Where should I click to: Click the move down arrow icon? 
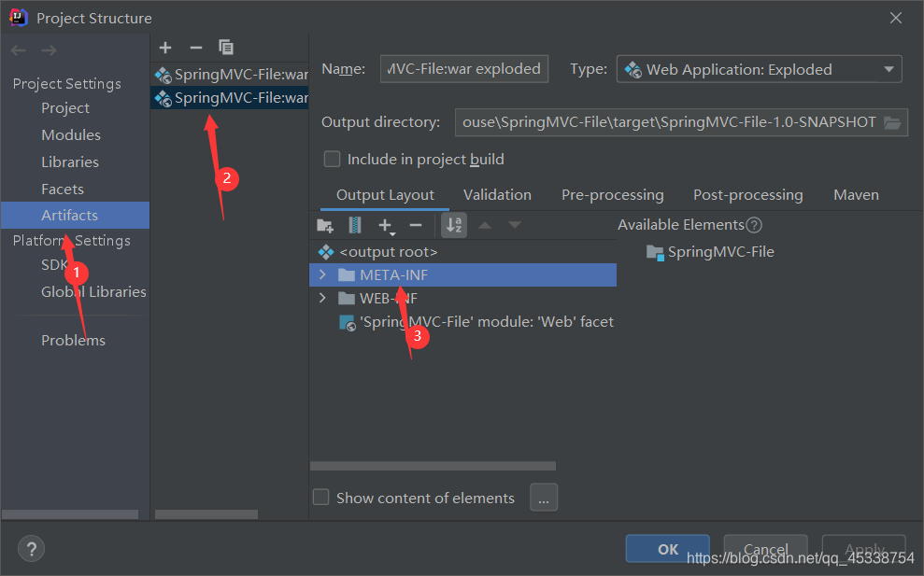point(515,225)
